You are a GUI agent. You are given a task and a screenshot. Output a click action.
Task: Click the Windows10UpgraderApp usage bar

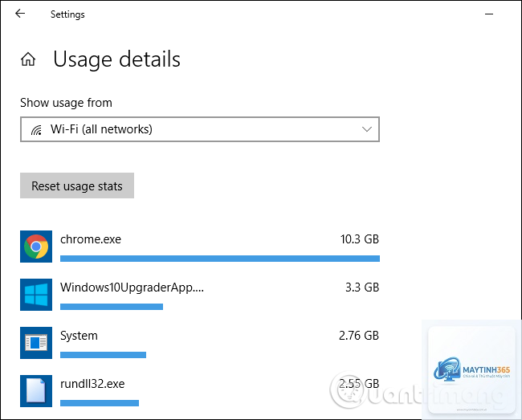[112, 307]
